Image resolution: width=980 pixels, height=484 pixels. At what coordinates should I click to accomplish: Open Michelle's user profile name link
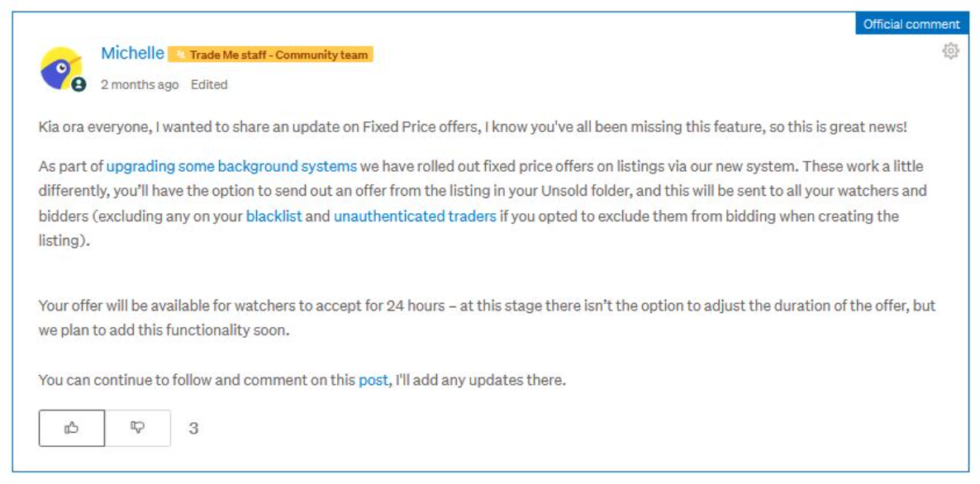pos(132,54)
